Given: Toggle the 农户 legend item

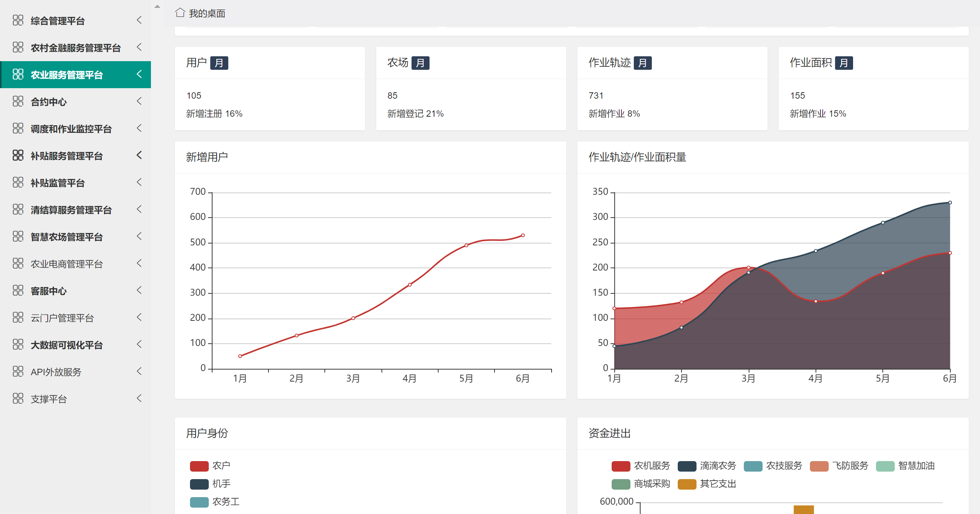Looking at the screenshot, I should (210, 466).
